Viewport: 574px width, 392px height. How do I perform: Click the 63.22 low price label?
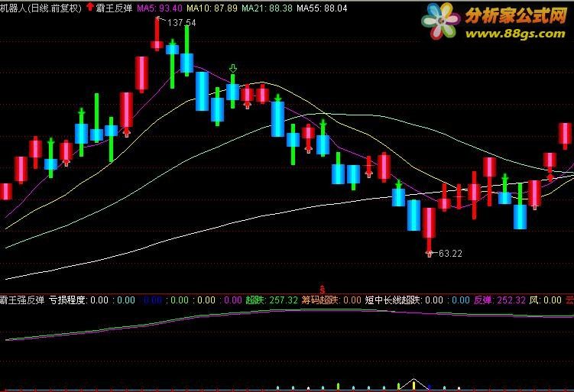pos(450,253)
